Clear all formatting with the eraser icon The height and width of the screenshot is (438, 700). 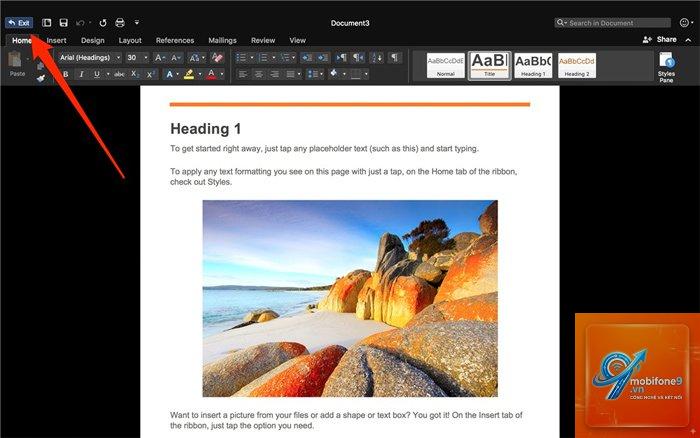(217, 58)
